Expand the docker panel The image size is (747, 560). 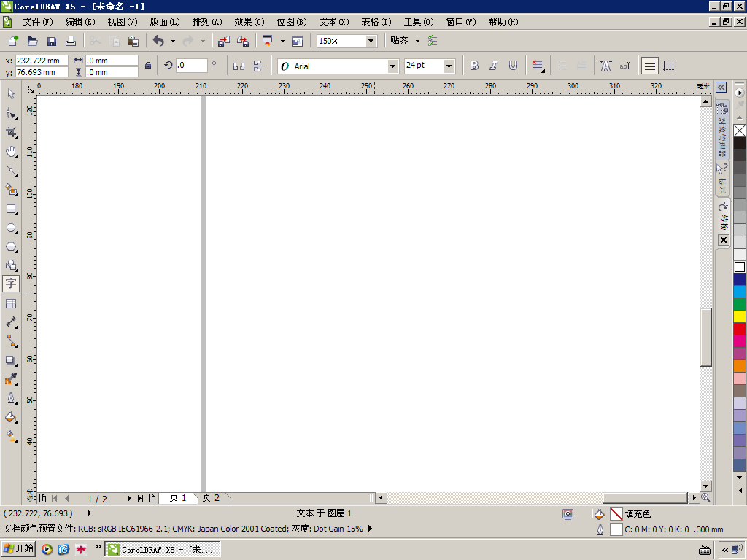click(721, 87)
